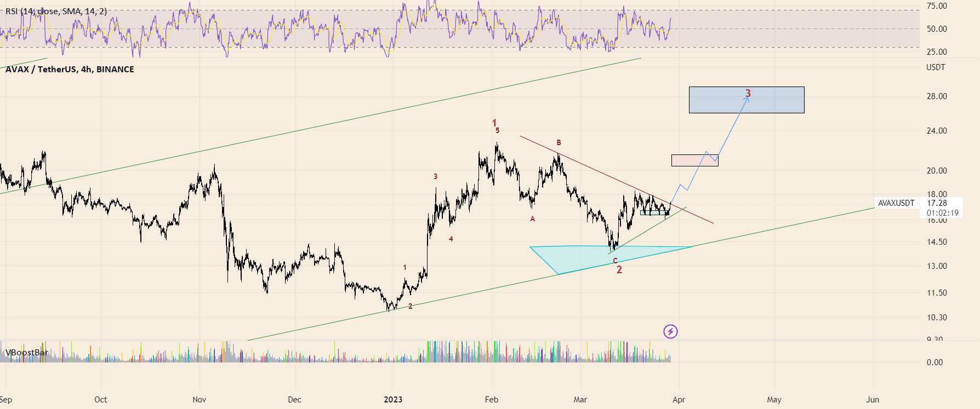The height and width of the screenshot is (409, 980).
Task: Click the 10.30 price axis label
Action: point(937,318)
